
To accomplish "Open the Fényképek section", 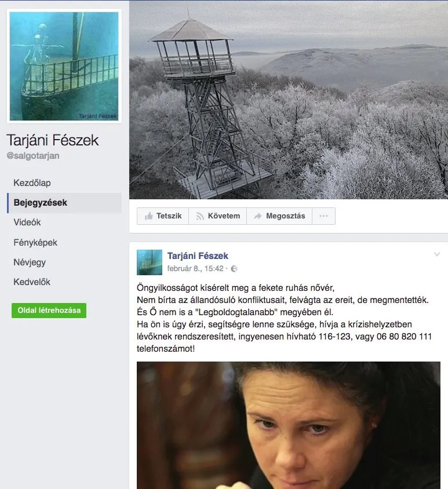I will 35,242.
